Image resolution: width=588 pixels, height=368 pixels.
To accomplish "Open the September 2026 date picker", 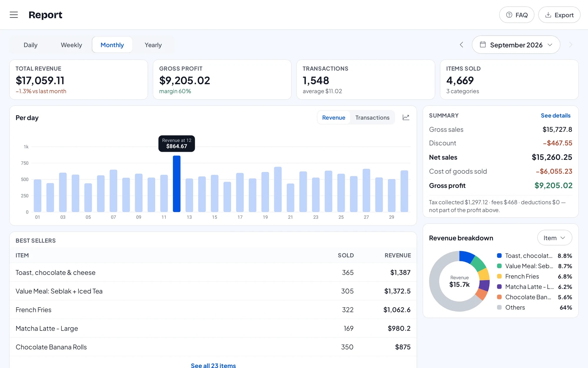I will (x=516, y=45).
